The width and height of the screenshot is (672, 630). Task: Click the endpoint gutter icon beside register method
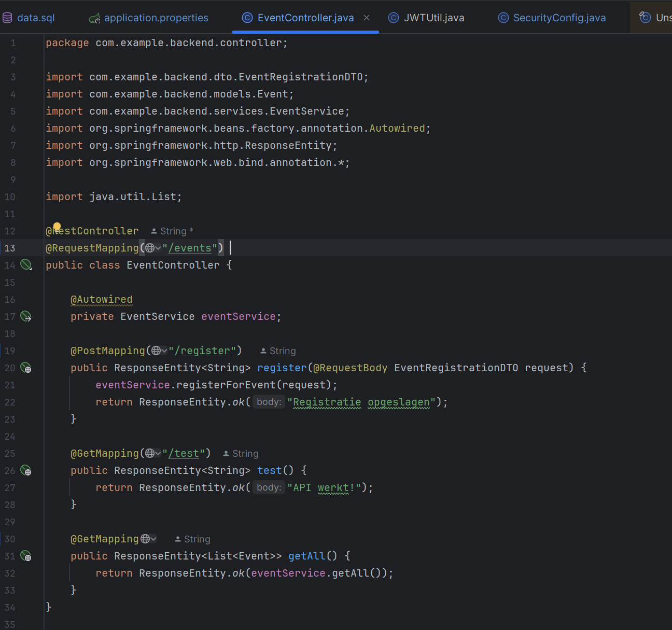25,368
